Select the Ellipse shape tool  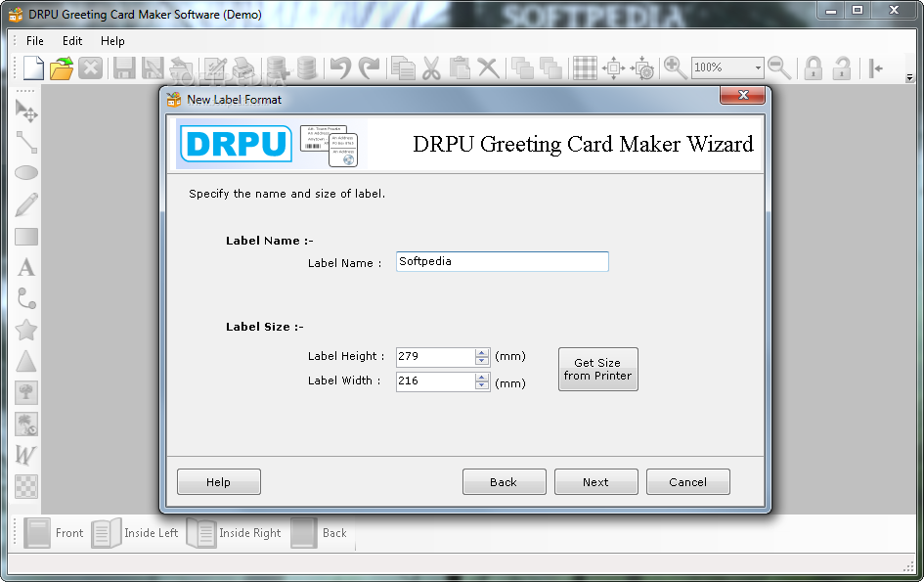point(26,173)
